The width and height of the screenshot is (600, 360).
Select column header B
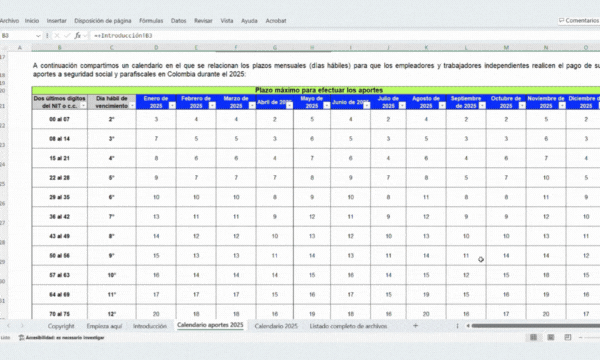pos(60,47)
